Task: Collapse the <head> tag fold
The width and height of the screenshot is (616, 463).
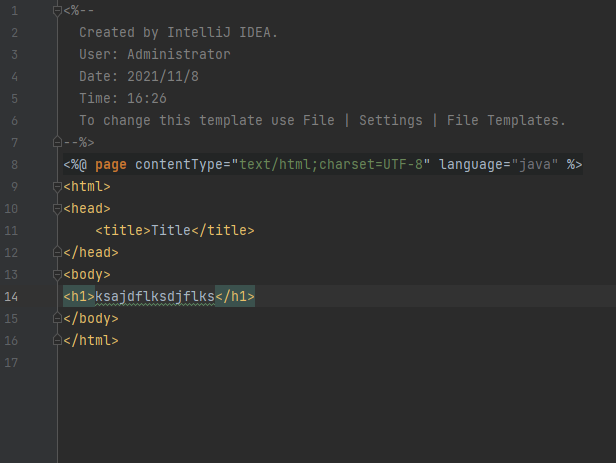Action: pyautogui.click(x=57, y=209)
